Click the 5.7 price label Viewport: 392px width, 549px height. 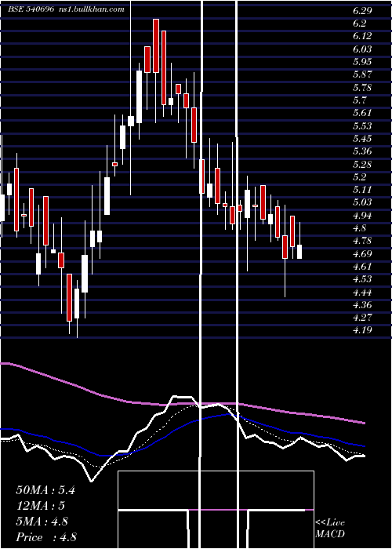[x=359, y=100]
